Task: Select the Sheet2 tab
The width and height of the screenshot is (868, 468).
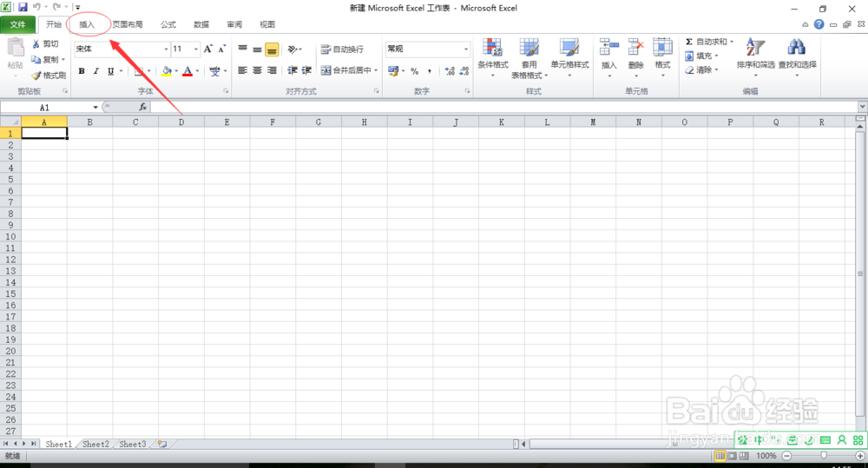Action: tap(95, 445)
